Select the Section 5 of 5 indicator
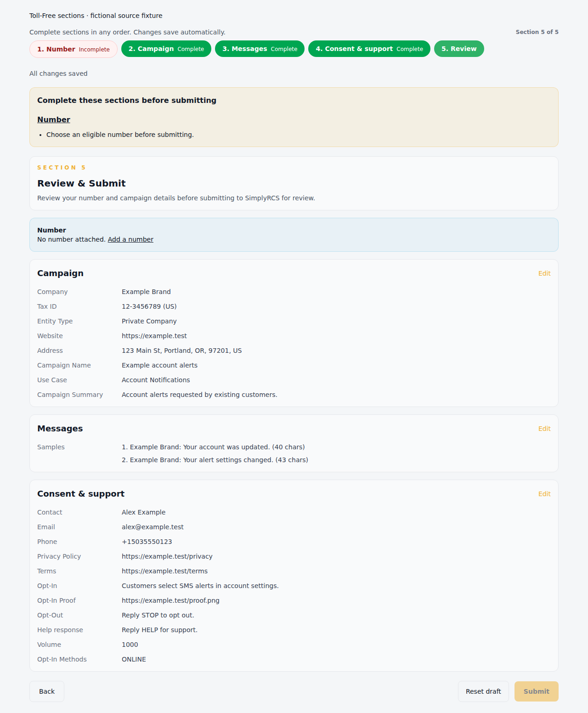This screenshot has height=713, width=588. click(537, 32)
